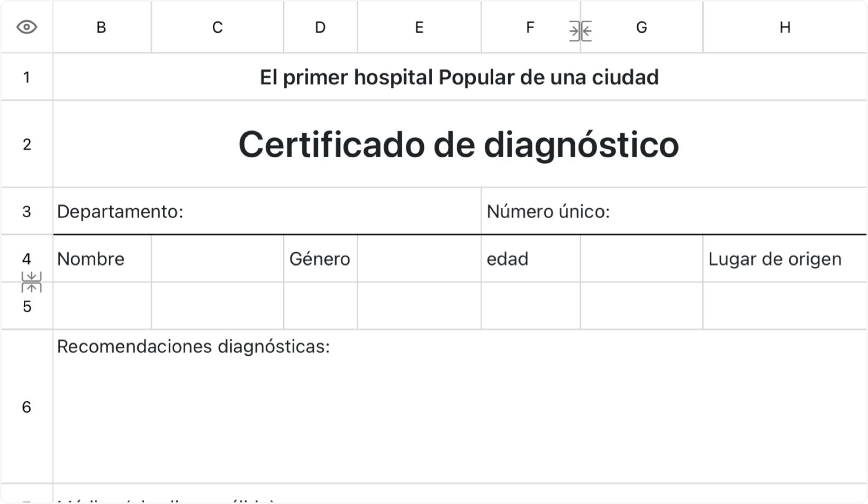Click the 'Certificado de diagnóstico' heading cell
This screenshot has width=868, height=504.
click(459, 144)
